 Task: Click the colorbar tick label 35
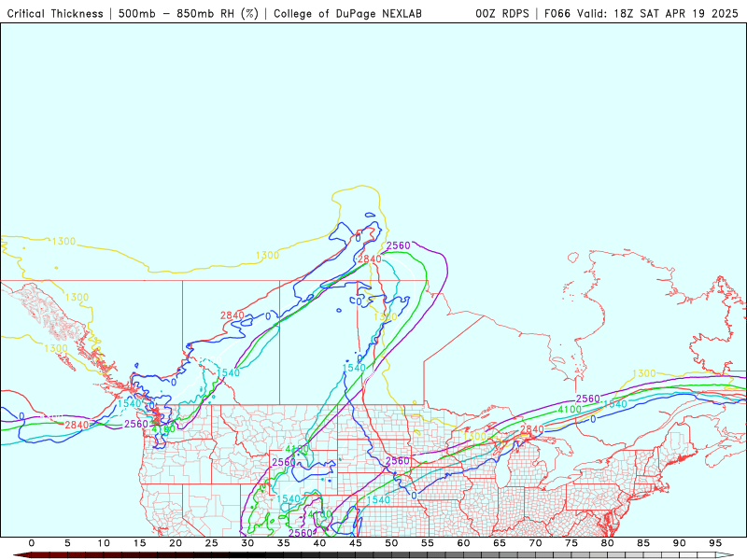pyautogui.click(x=284, y=543)
